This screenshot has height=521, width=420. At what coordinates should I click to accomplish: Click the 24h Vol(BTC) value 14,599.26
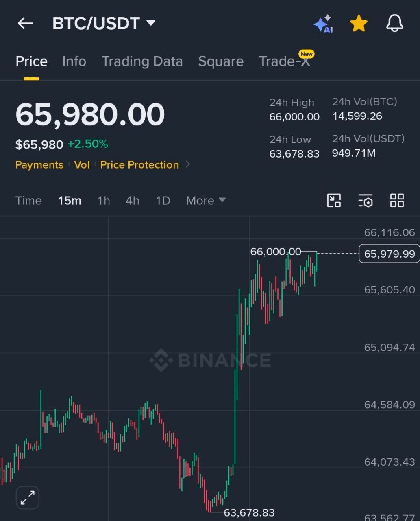pos(357,116)
